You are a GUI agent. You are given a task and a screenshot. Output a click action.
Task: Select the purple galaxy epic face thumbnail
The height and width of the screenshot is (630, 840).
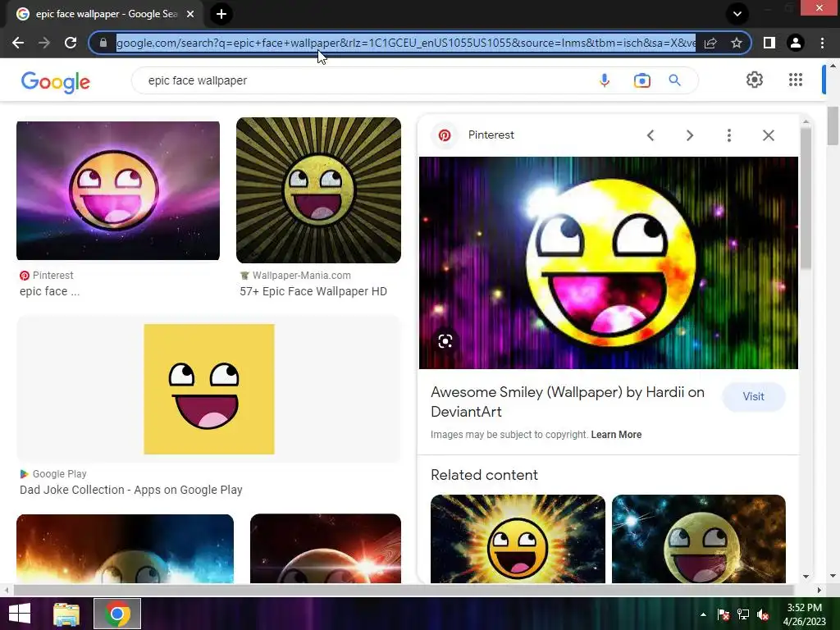118,190
